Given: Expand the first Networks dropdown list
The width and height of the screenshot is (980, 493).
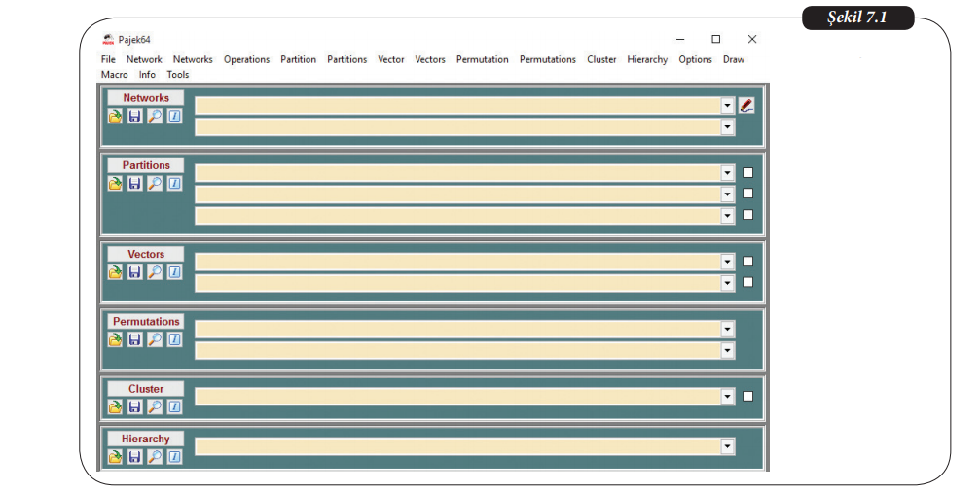Looking at the screenshot, I should pos(727,106).
